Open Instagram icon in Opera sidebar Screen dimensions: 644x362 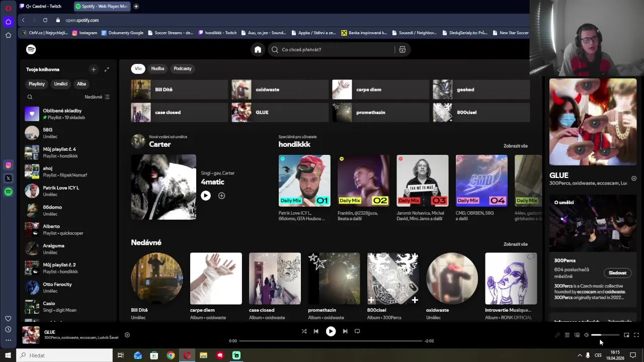tap(9, 165)
